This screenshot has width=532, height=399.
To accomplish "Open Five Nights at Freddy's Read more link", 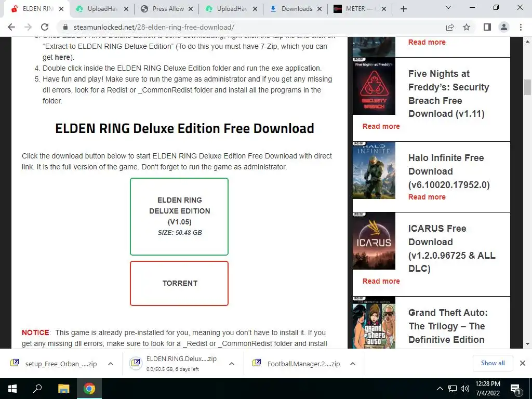I will point(381,126).
